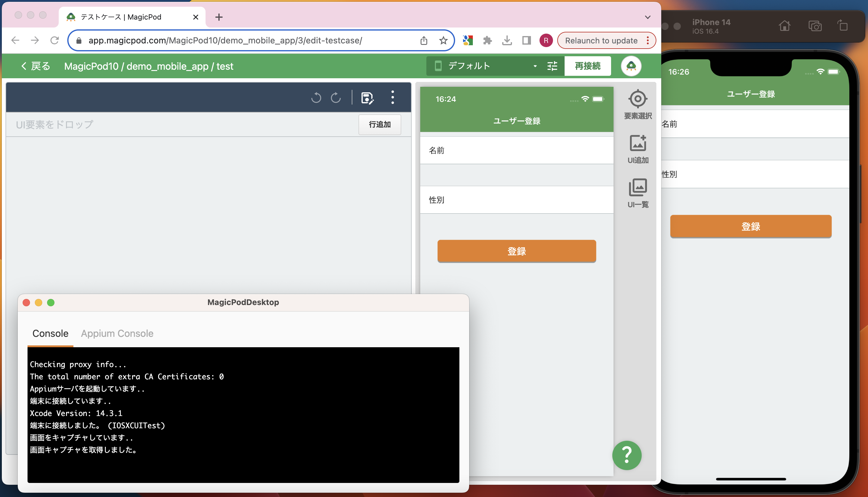Screen dimensions: 868x497
Task: Activate the 要素選択 element picker tool
Action: click(x=638, y=105)
